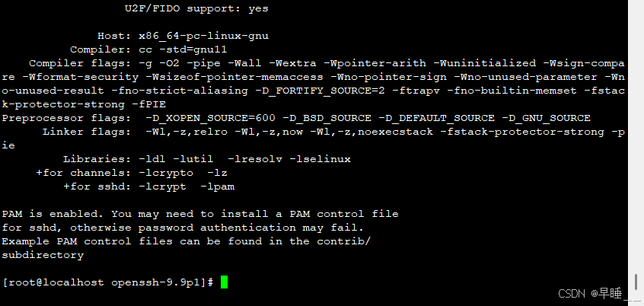Click the vertical scrollbar thumb at bottom right
The height and width of the screenshot is (306, 644).
(636, 282)
